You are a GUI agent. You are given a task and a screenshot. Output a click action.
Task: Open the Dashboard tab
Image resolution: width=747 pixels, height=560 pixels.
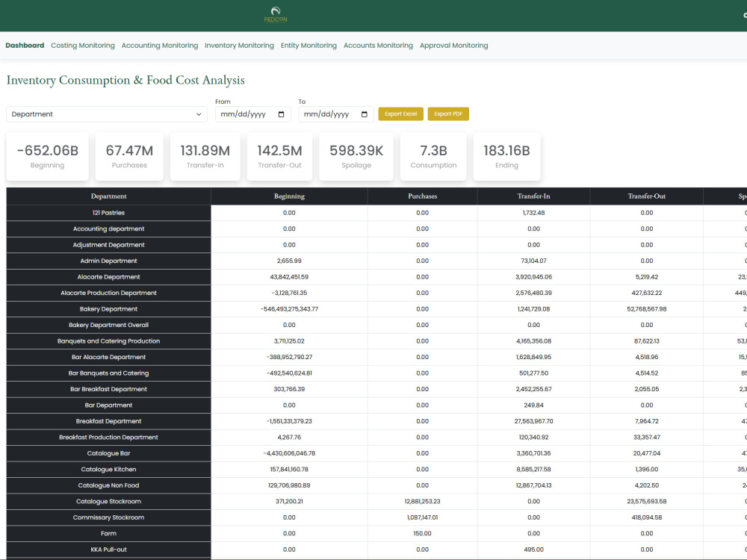click(x=25, y=46)
